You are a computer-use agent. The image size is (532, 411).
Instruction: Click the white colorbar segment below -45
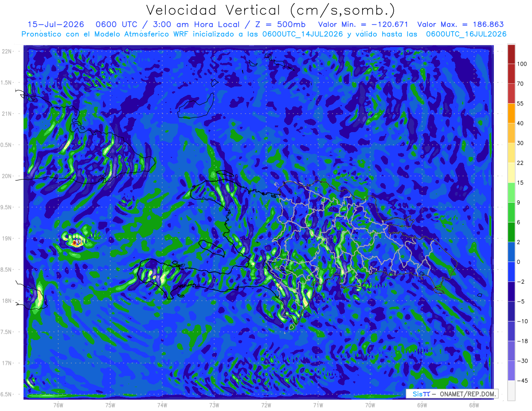[511, 390]
